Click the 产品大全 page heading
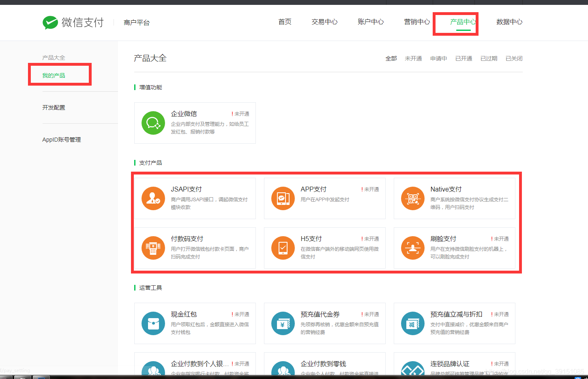588x379 pixels. point(150,58)
